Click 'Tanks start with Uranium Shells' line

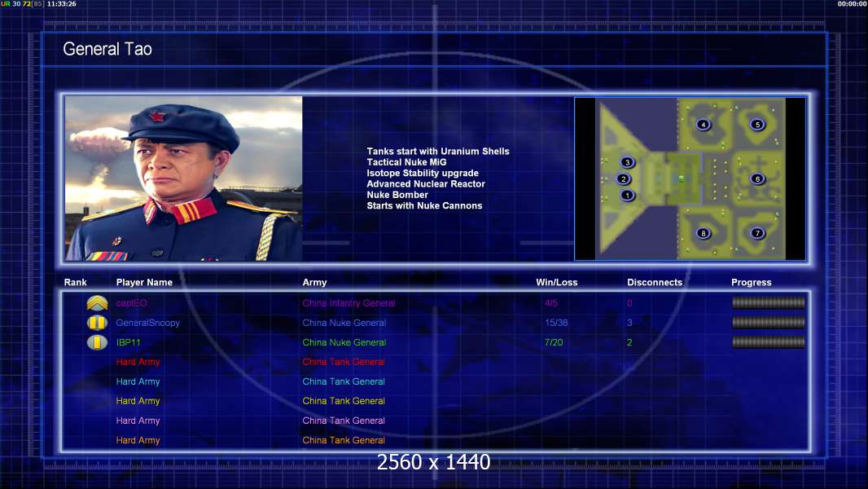tap(438, 152)
